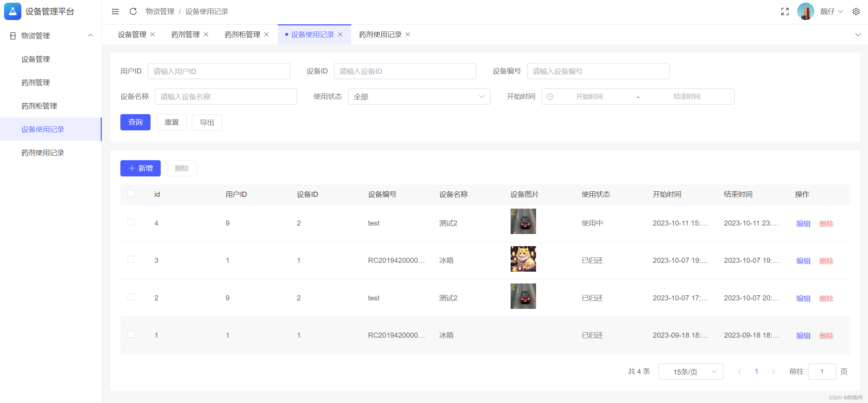Open the cat thumbnail image
868x403 pixels.
pyautogui.click(x=523, y=259)
